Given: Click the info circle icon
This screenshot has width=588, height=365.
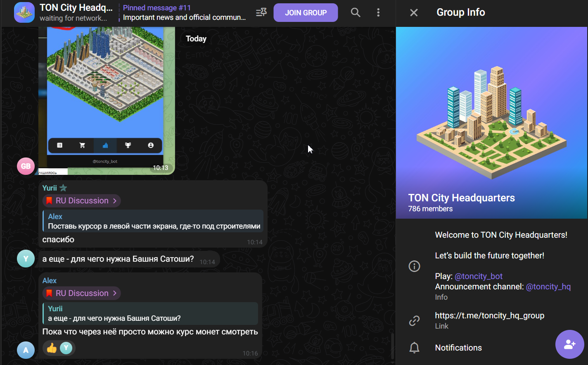Looking at the screenshot, I should (x=414, y=266).
